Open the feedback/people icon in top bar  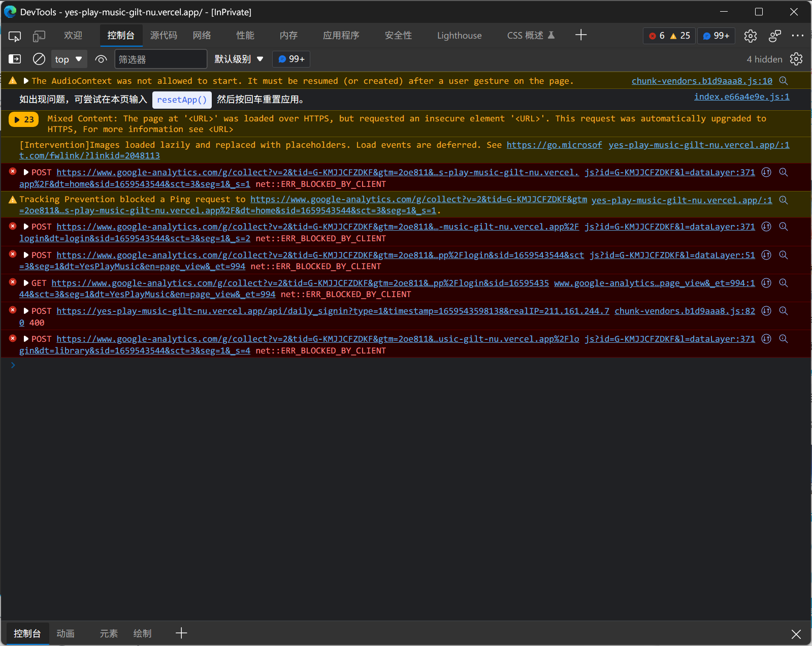[775, 36]
